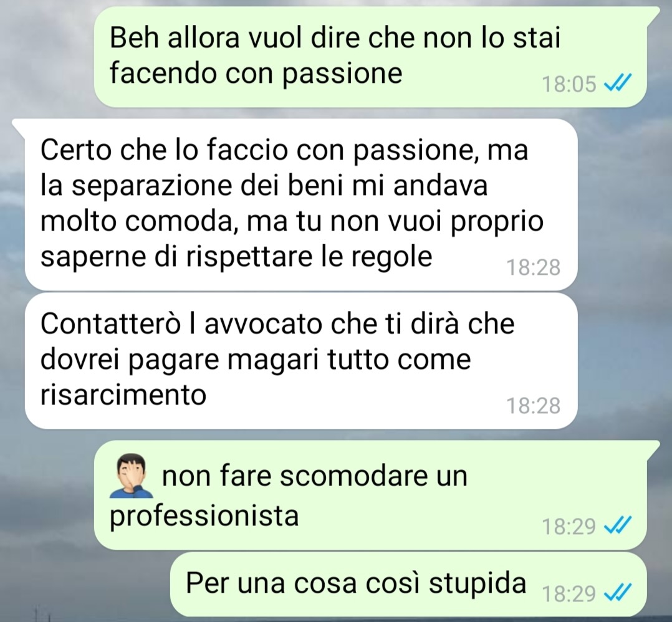Tap the word 'professionista'

204,516
